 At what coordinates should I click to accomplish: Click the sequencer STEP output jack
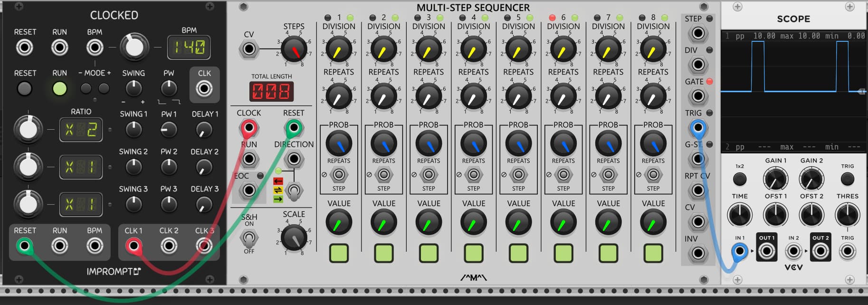tap(697, 33)
